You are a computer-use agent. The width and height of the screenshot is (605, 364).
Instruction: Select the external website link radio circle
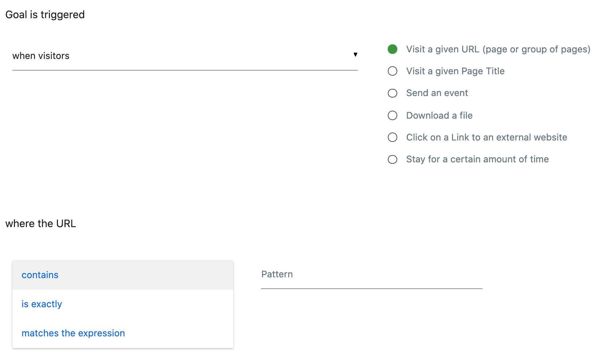393,137
